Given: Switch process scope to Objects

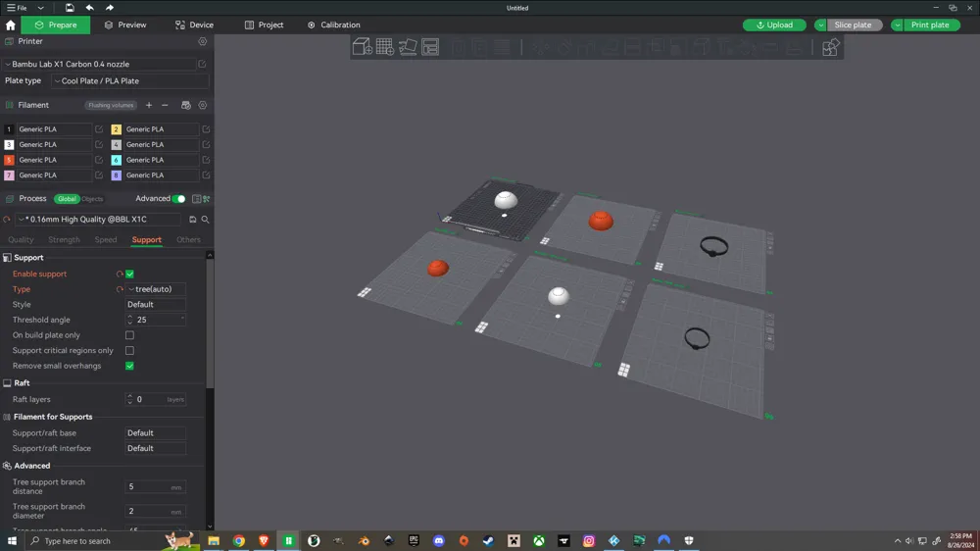Looking at the screenshot, I should (x=92, y=199).
